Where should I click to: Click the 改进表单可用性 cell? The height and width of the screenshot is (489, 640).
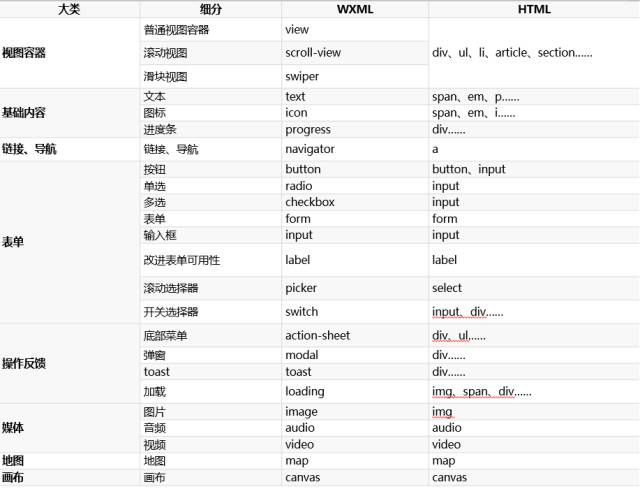tap(211, 260)
